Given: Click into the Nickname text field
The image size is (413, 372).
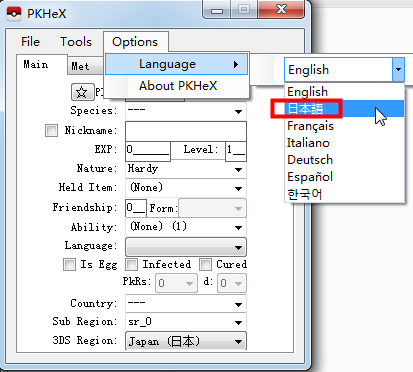Looking at the screenshot, I should [186, 131].
